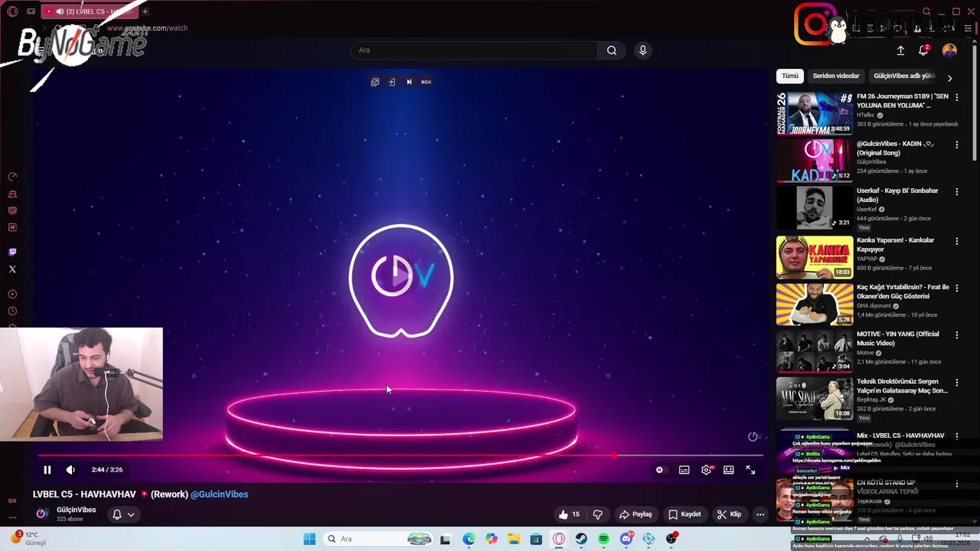Open the Windows Start menu

pos(309,539)
